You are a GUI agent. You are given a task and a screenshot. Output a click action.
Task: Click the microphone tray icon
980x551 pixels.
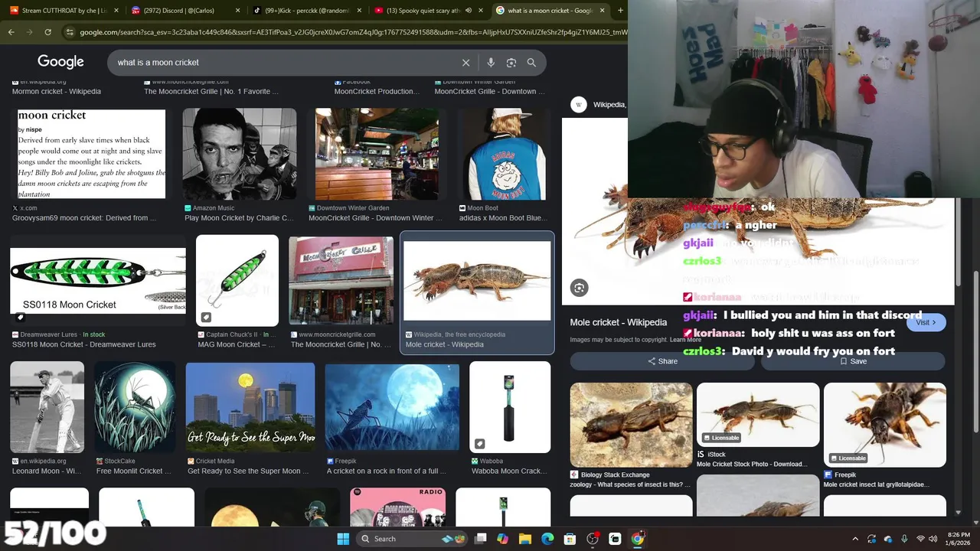point(904,539)
